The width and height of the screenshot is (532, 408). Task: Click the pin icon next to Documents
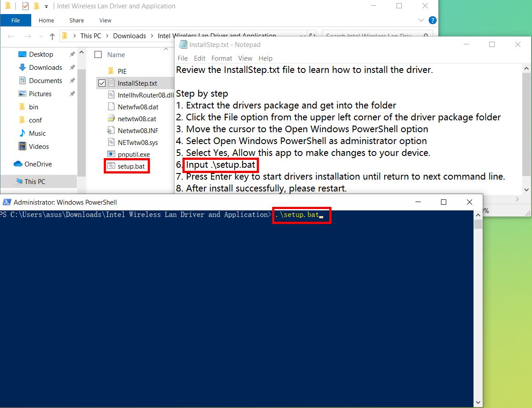pyautogui.click(x=72, y=81)
